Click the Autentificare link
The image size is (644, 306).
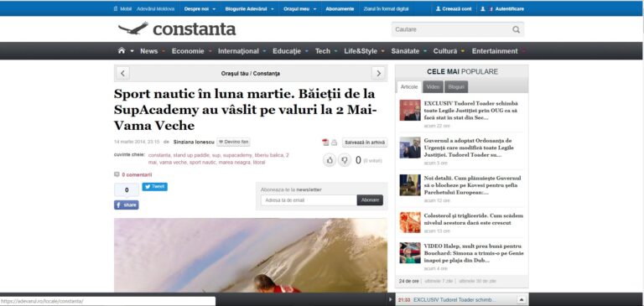click(509, 8)
